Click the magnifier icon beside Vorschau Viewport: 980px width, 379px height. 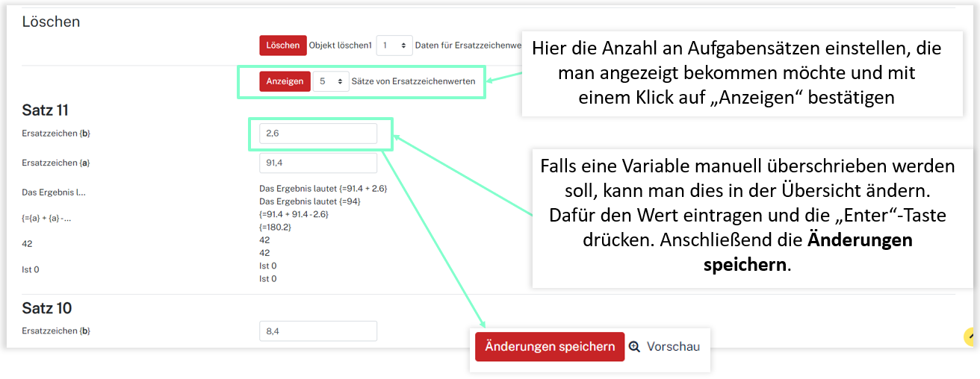(635, 347)
